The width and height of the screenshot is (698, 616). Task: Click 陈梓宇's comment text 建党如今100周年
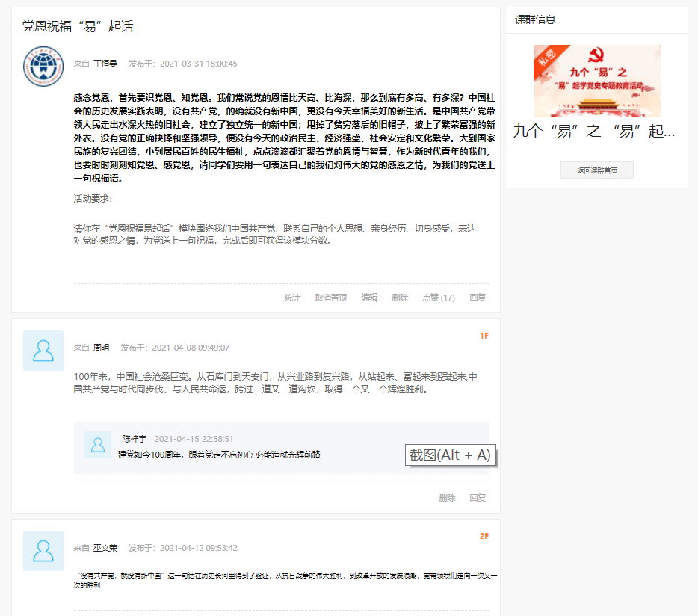(219, 455)
